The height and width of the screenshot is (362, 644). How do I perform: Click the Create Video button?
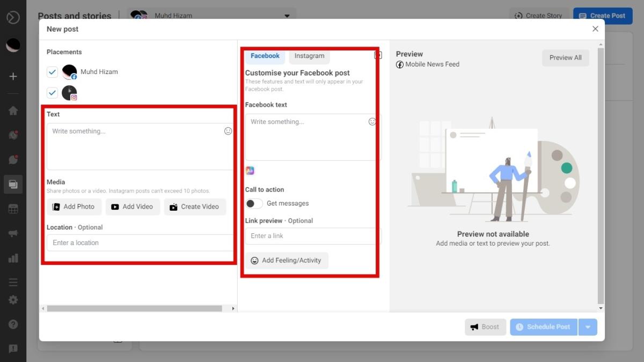click(x=195, y=207)
